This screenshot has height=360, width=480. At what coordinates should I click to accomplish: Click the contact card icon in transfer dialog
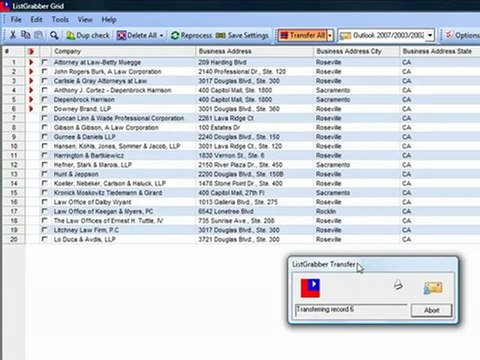tap(433, 288)
